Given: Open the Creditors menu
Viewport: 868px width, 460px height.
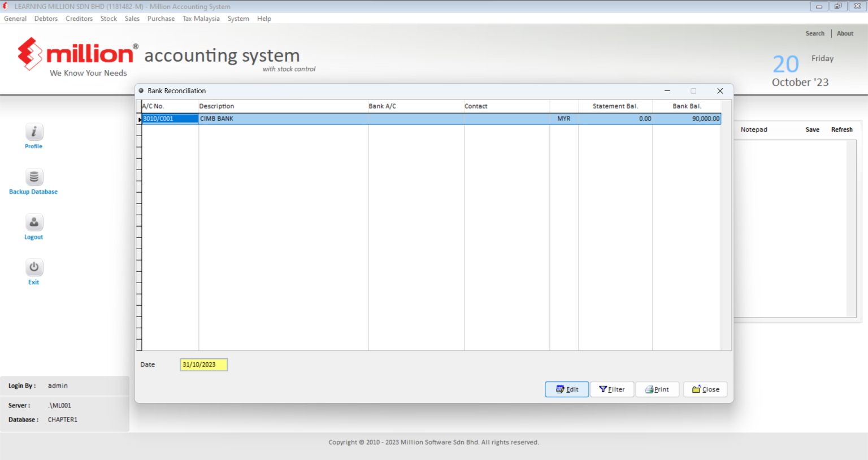Looking at the screenshot, I should [x=79, y=19].
